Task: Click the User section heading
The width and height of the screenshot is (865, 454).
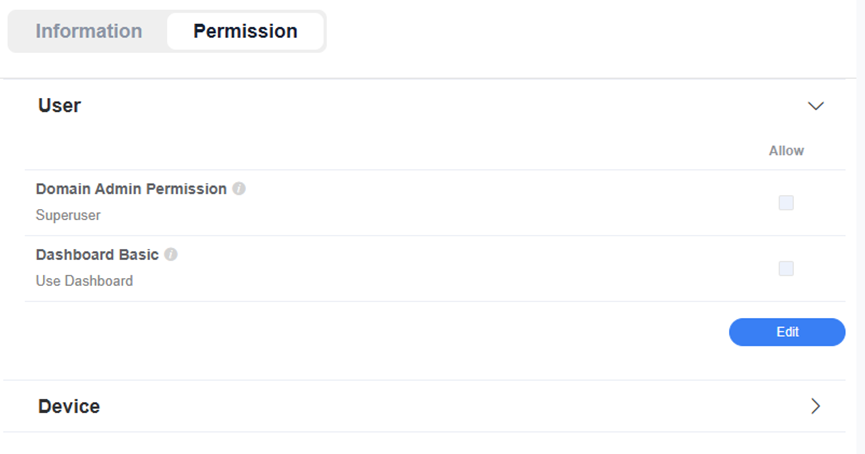Action: tap(60, 105)
